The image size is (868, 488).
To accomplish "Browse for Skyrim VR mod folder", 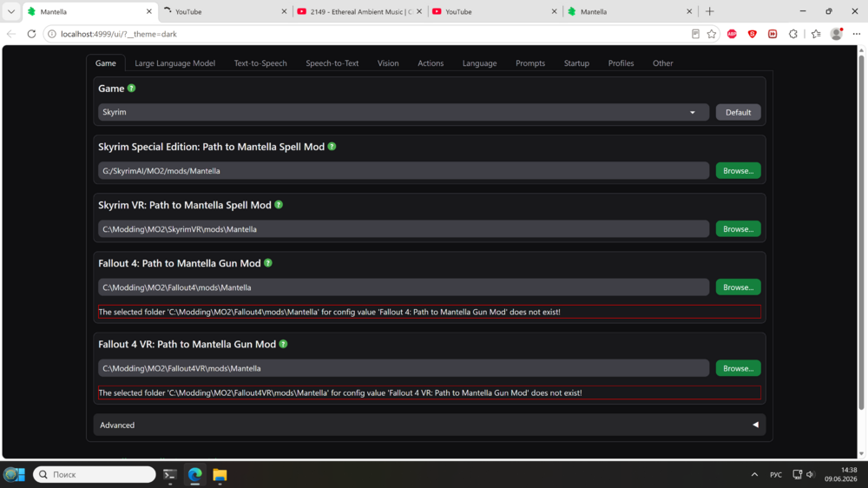I will pos(738,228).
